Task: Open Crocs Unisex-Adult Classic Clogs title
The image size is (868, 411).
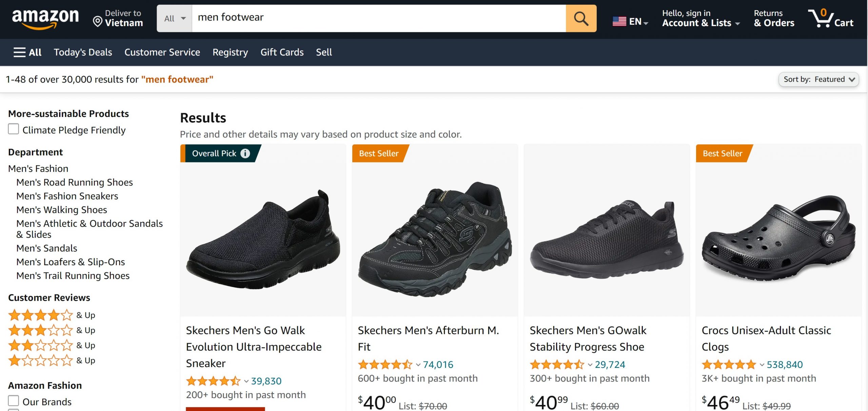Action: 766,338
